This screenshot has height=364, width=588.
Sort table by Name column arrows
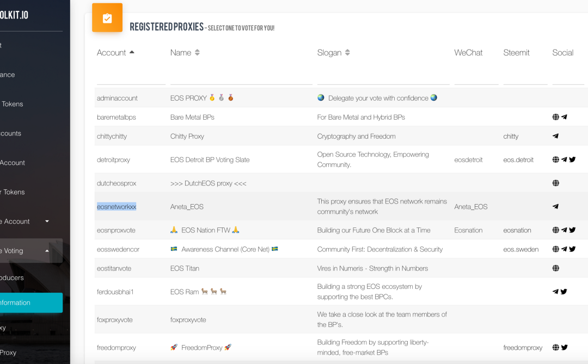[x=197, y=53]
